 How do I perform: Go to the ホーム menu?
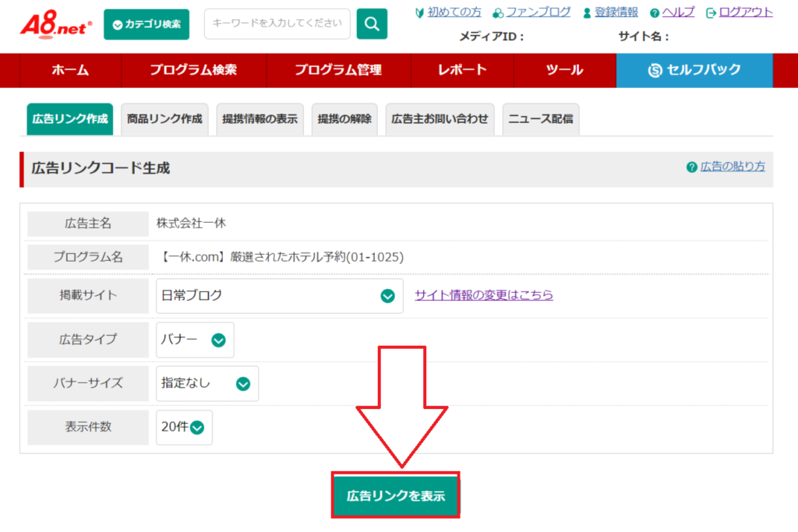(70, 70)
